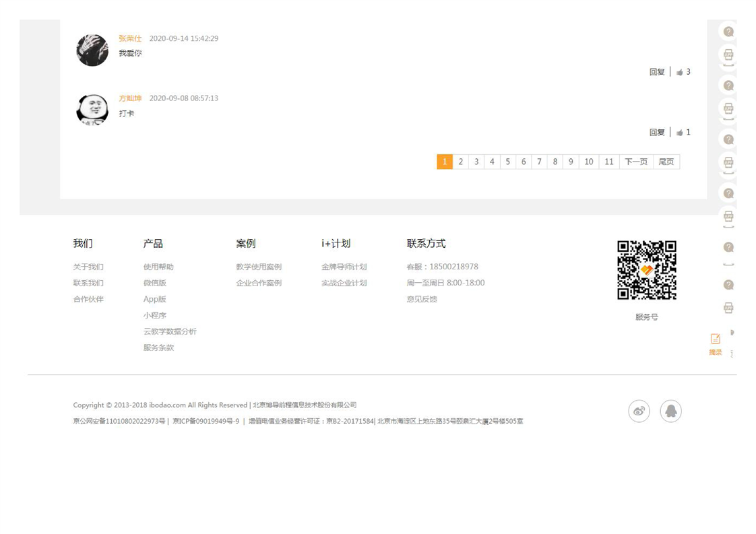Open the 云教学数据分析 link
The image size is (756, 534).
[170, 332]
